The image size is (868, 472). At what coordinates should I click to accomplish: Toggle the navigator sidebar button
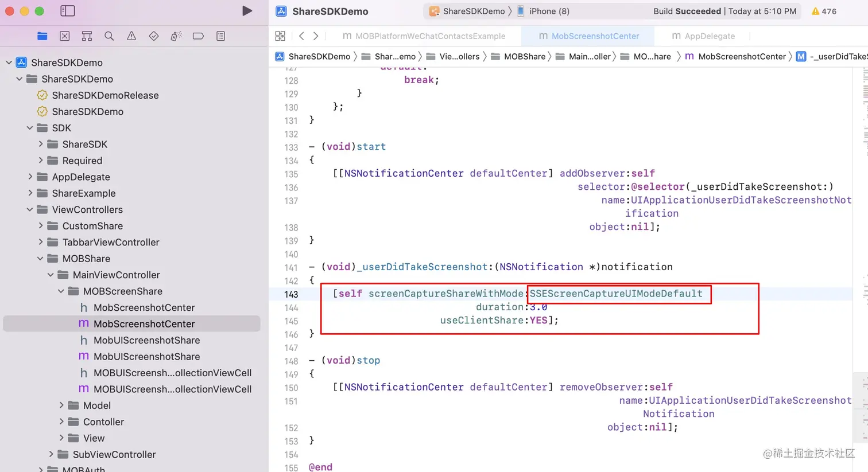[67, 11]
